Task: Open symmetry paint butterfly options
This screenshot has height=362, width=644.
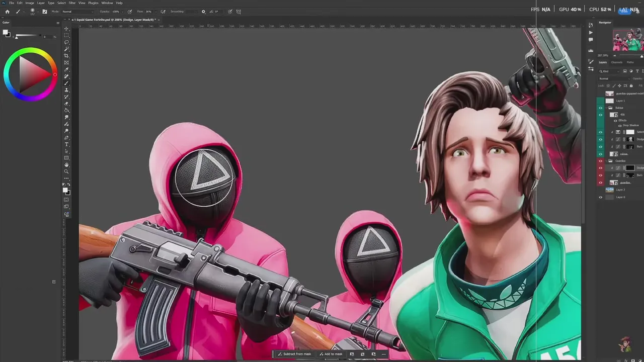Action: (x=238, y=12)
